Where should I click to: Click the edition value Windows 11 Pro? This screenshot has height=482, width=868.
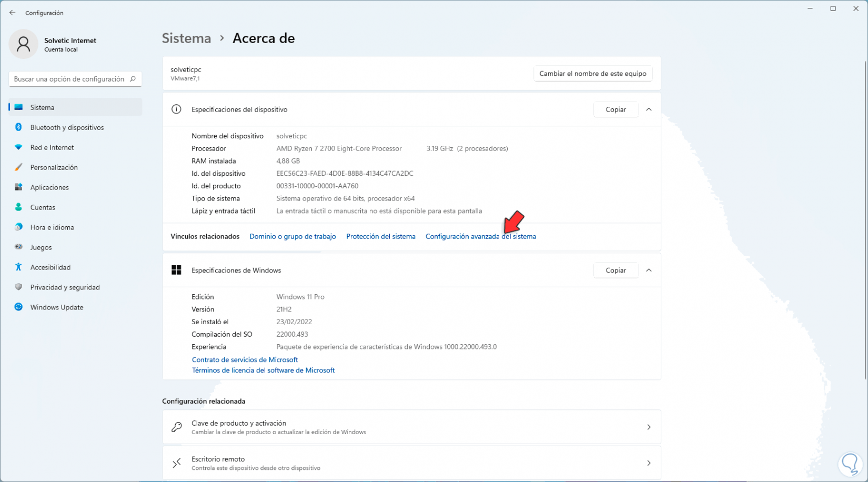300,297
